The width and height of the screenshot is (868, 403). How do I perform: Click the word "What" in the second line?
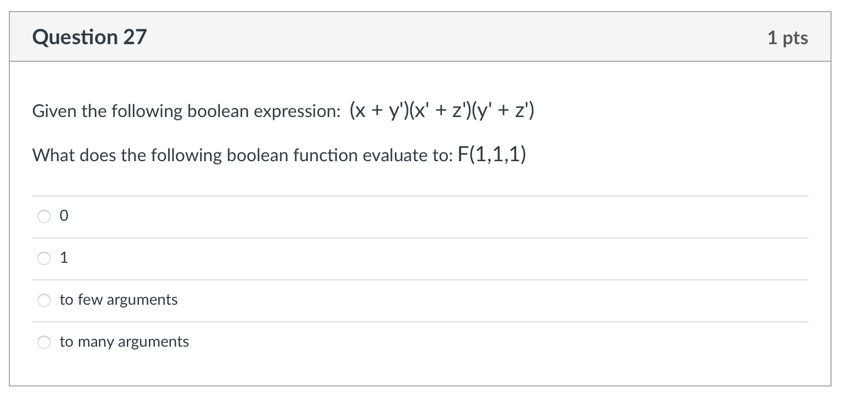53,155
